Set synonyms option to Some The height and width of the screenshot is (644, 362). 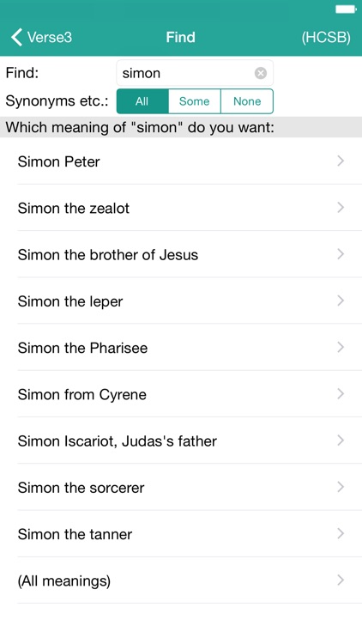click(195, 101)
